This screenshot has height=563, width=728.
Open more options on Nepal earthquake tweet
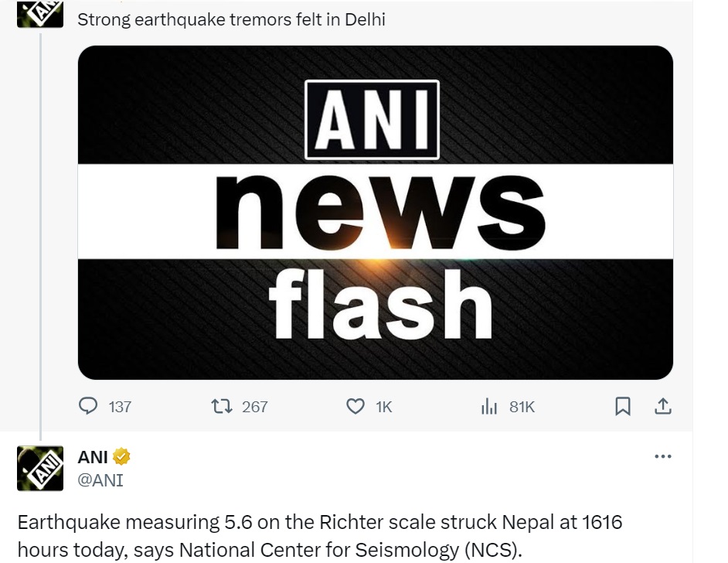click(662, 456)
